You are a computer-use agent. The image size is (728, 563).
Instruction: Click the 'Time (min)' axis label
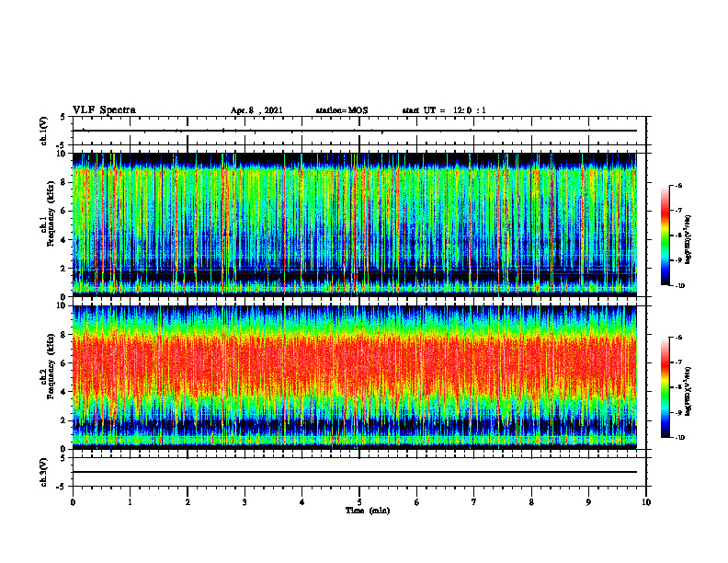[368, 511]
